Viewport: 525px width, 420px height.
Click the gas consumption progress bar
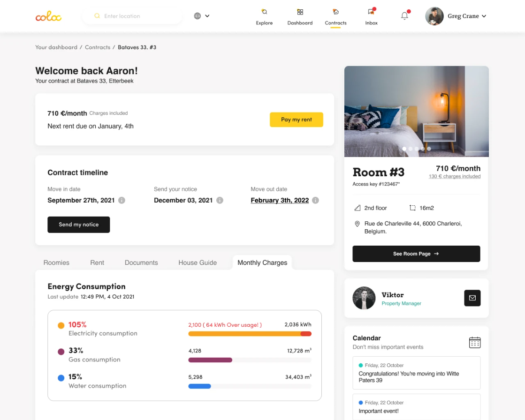250,360
